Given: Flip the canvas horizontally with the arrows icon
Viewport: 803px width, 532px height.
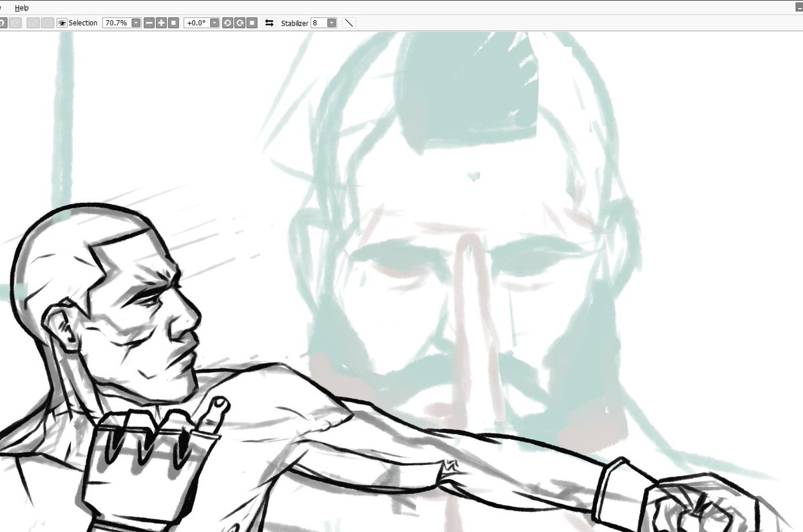Looking at the screenshot, I should (x=269, y=22).
